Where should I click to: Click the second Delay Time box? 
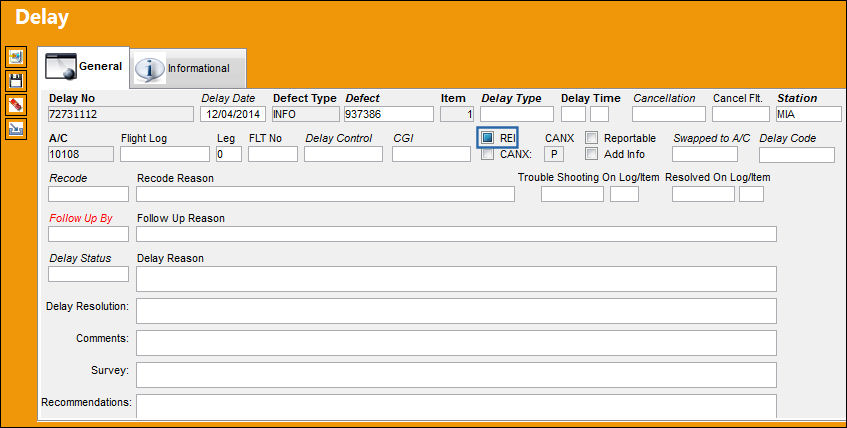coord(600,114)
